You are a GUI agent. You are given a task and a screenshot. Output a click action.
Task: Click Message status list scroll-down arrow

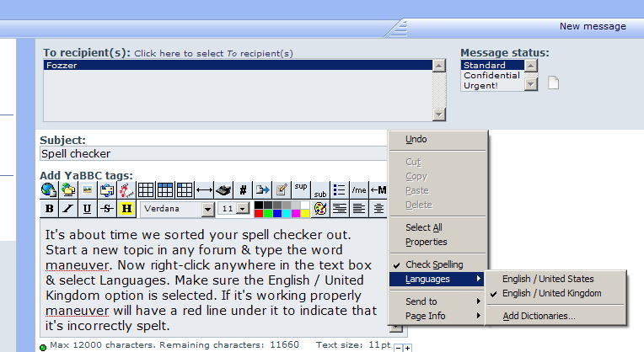point(531,84)
